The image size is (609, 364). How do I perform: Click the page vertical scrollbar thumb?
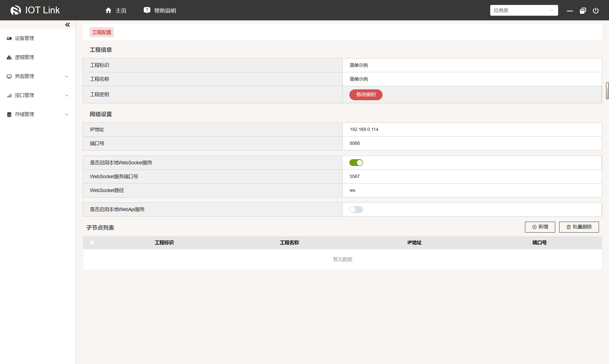[x=607, y=91]
